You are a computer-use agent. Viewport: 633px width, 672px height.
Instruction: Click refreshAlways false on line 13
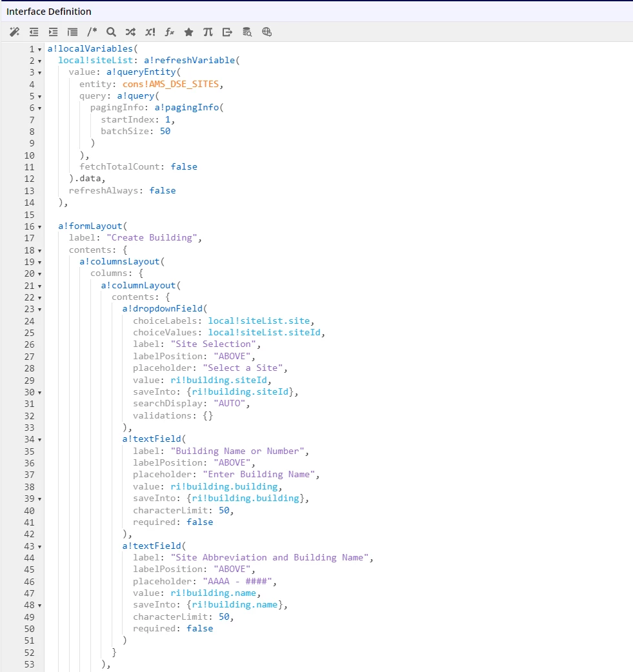[x=163, y=191]
